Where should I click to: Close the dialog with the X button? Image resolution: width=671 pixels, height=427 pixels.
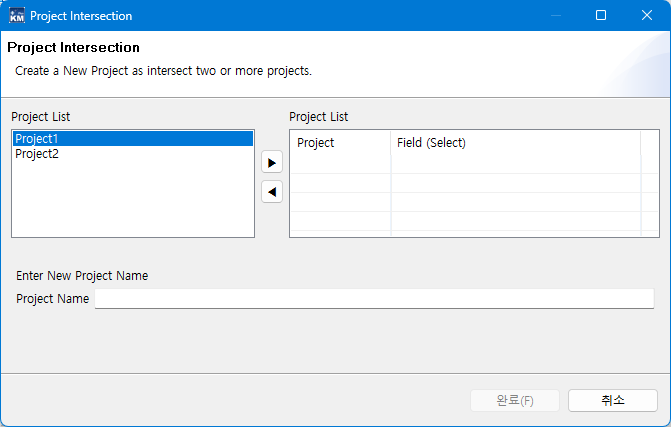(x=647, y=16)
